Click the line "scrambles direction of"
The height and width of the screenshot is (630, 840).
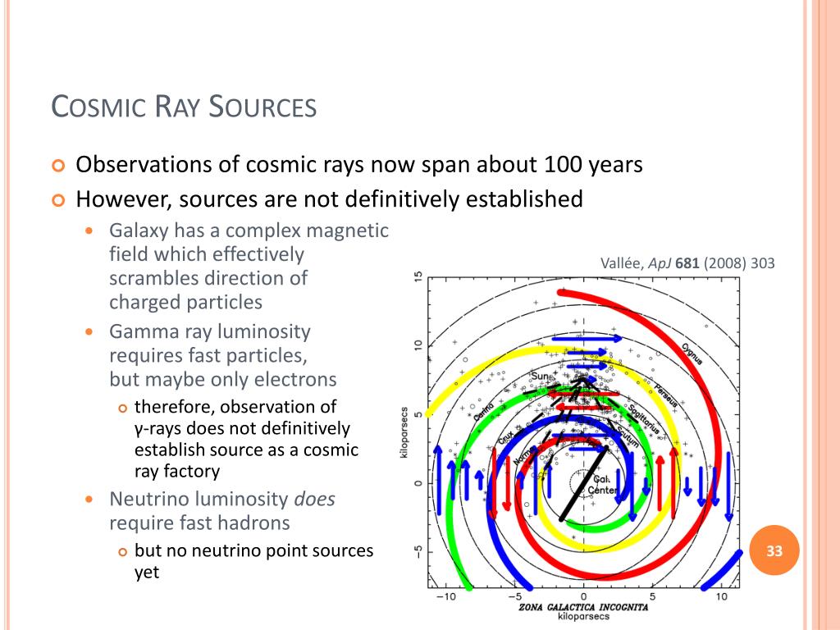208,278
